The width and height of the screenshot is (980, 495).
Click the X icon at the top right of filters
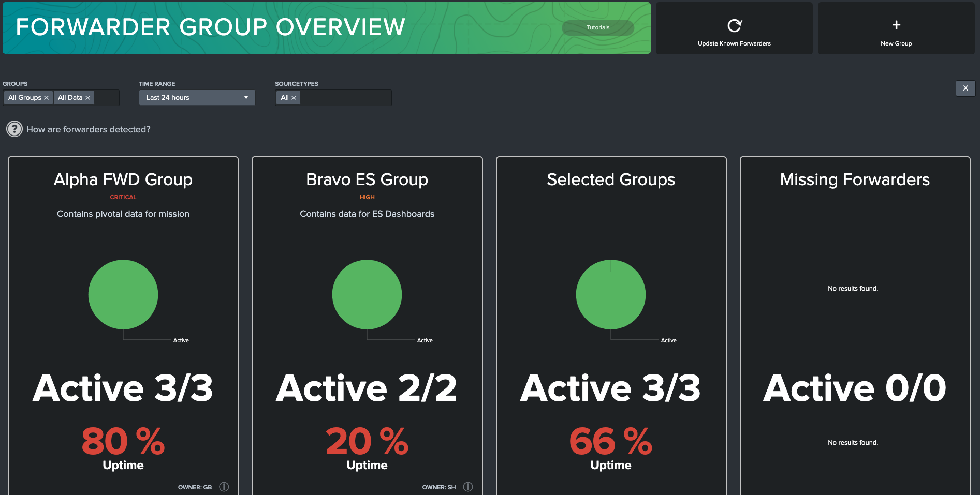[965, 88]
